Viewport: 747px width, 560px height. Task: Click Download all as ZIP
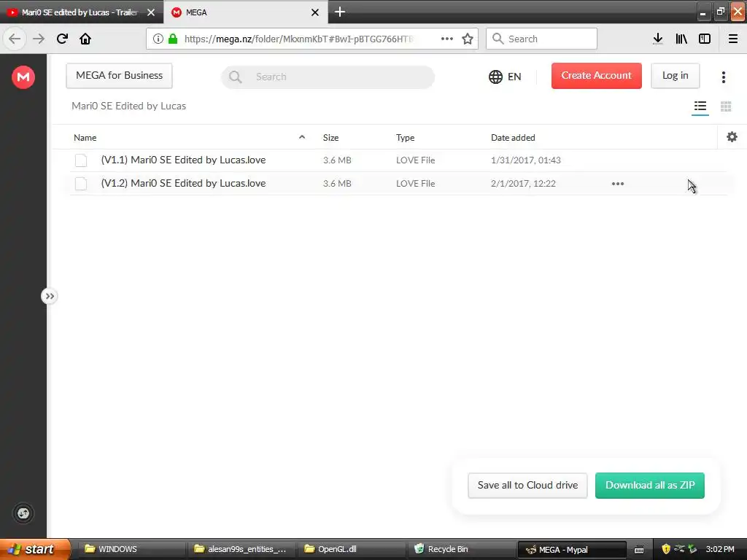click(650, 485)
